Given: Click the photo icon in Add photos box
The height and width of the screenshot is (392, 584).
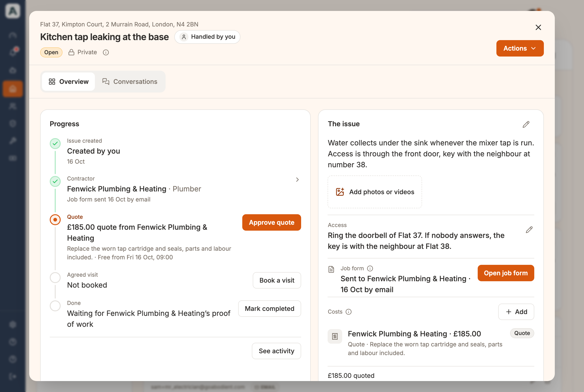Looking at the screenshot, I should pyautogui.click(x=340, y=192).
